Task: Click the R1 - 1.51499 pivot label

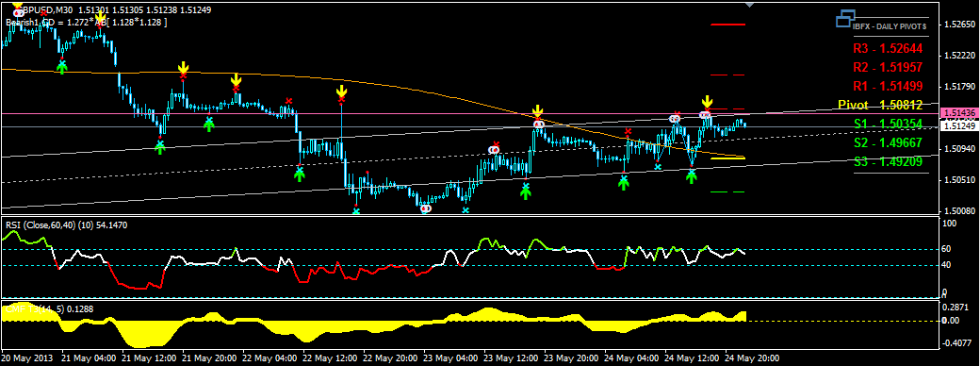Action: (888, 86)
